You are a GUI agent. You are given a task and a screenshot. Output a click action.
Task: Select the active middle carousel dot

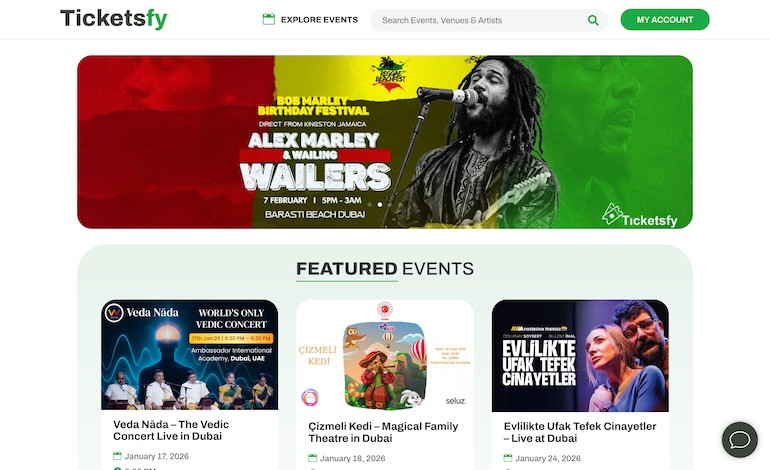pos(380,204)
